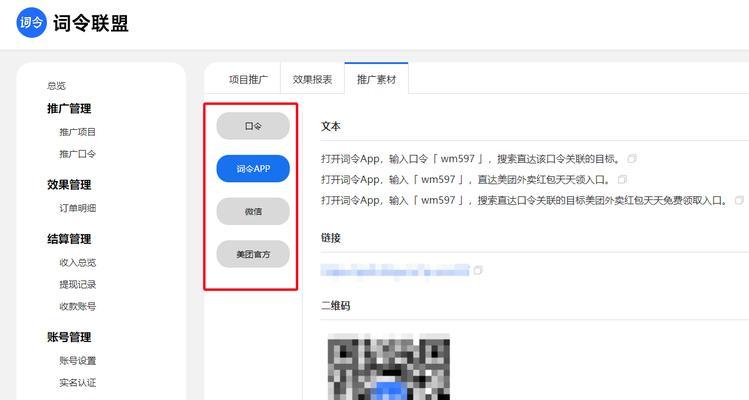Select the 口令 material button
Image resolution: width=749 pixels, height=400 pixels.
point(253,126)
